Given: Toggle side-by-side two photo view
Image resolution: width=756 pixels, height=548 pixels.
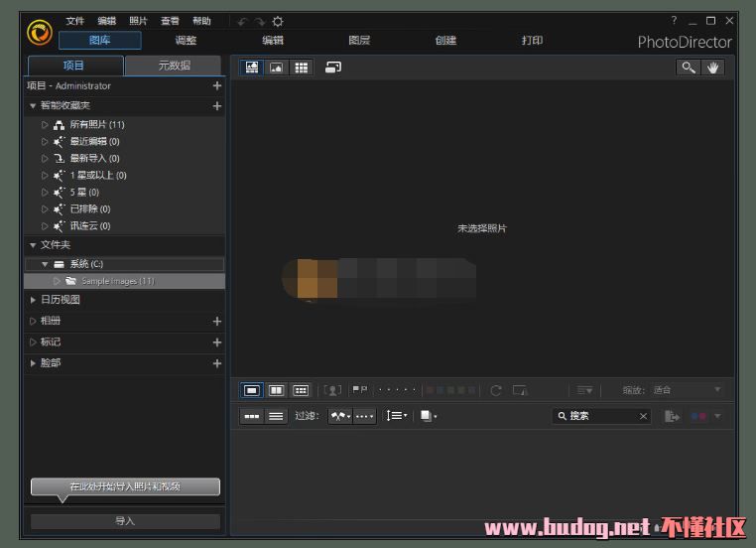Looking at the screenshot, I should (x=277, y=390).
